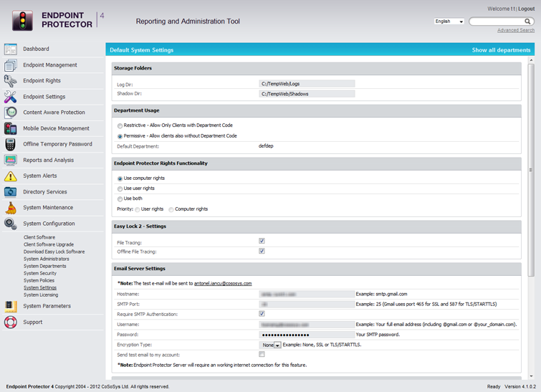
Task: Click the Endpoint Settings tools icon
Action: click(x=10, y=97)
